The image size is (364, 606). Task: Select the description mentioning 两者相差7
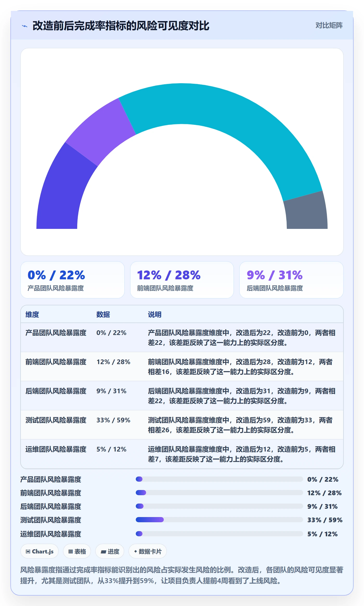(x=242, y=454)
